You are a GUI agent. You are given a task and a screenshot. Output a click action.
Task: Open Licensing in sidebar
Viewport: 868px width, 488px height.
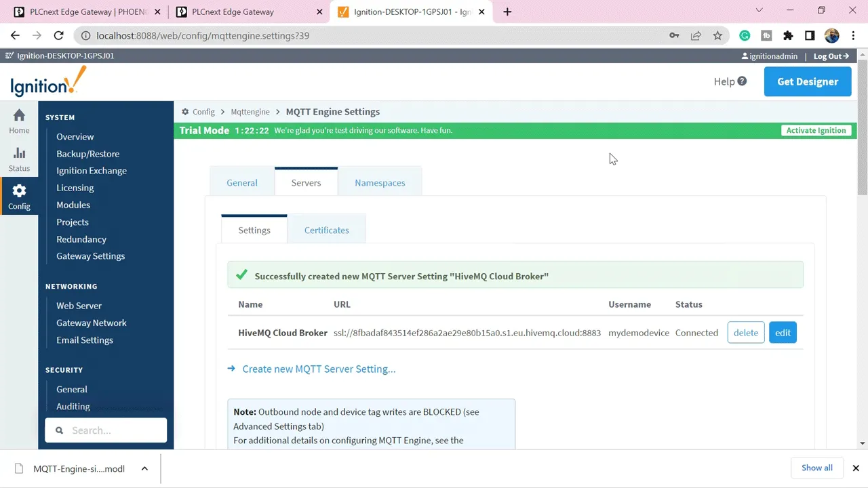click(75, 188)
